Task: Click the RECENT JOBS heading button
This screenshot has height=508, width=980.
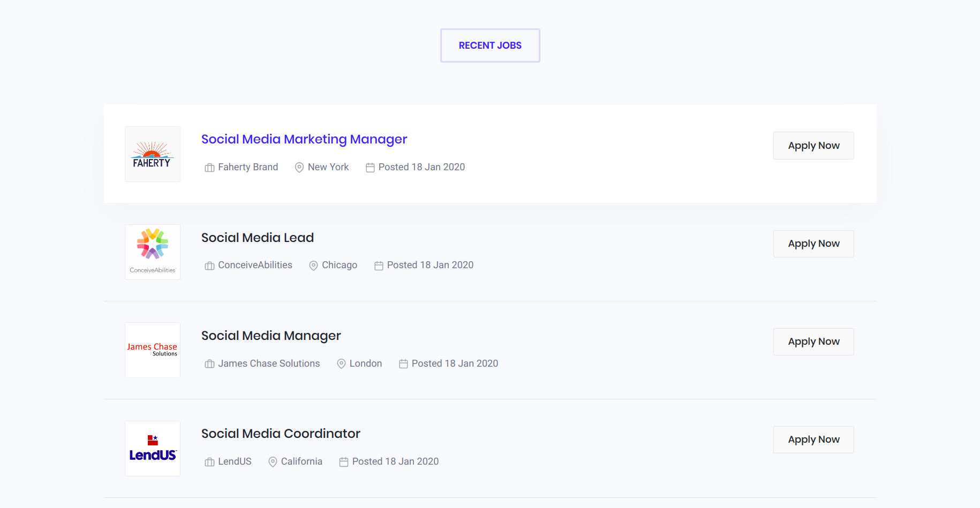Action: click(489, 46)
